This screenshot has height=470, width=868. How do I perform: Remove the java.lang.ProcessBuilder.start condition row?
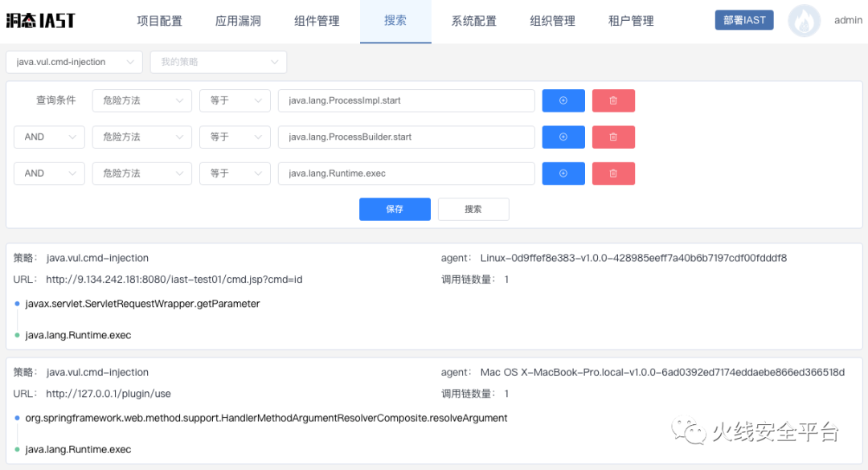[x=613, y=137]
